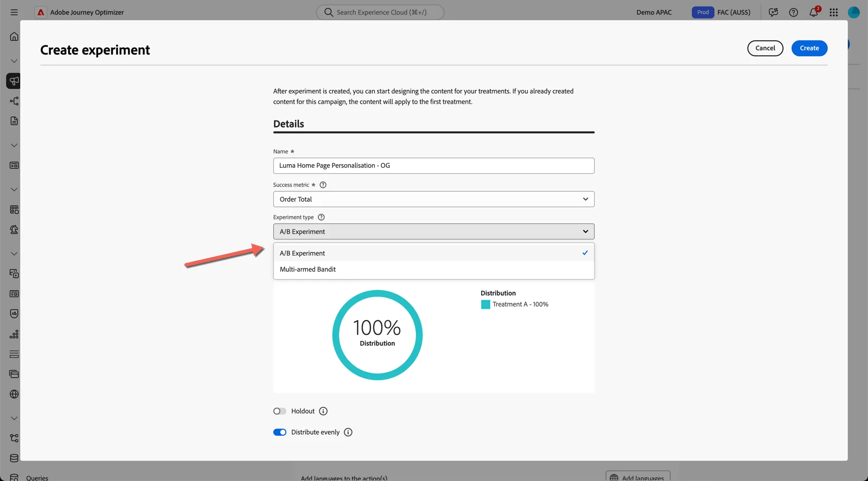Open Journeys icon in the sidebar

[14, 101]
